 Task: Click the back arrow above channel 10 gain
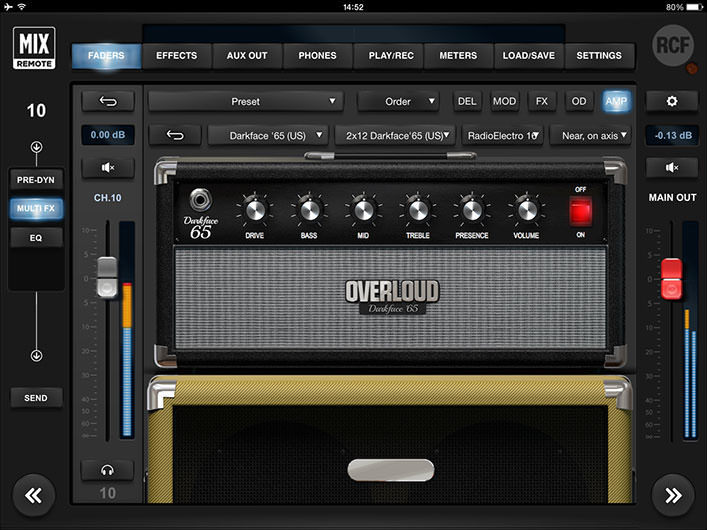pos(107,101)
